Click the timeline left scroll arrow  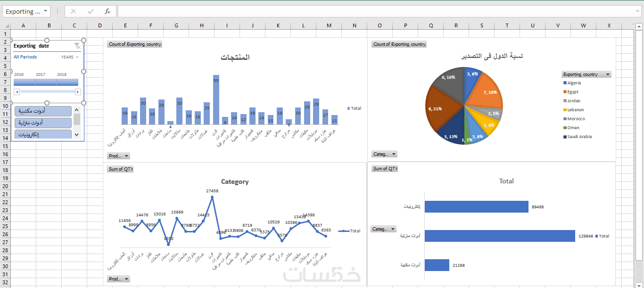tap(17, 92)
